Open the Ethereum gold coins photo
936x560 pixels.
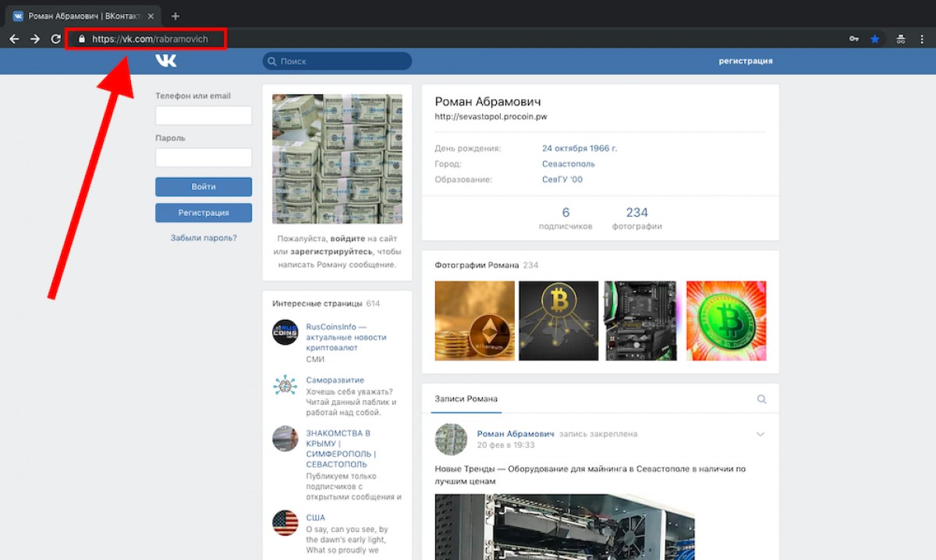474,321
